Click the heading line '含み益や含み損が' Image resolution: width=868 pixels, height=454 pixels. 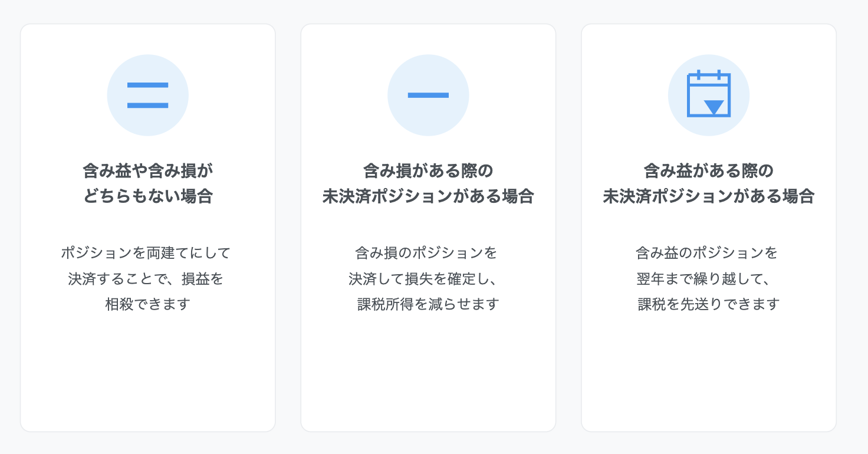pyautogui.click(x=147, y=171)
